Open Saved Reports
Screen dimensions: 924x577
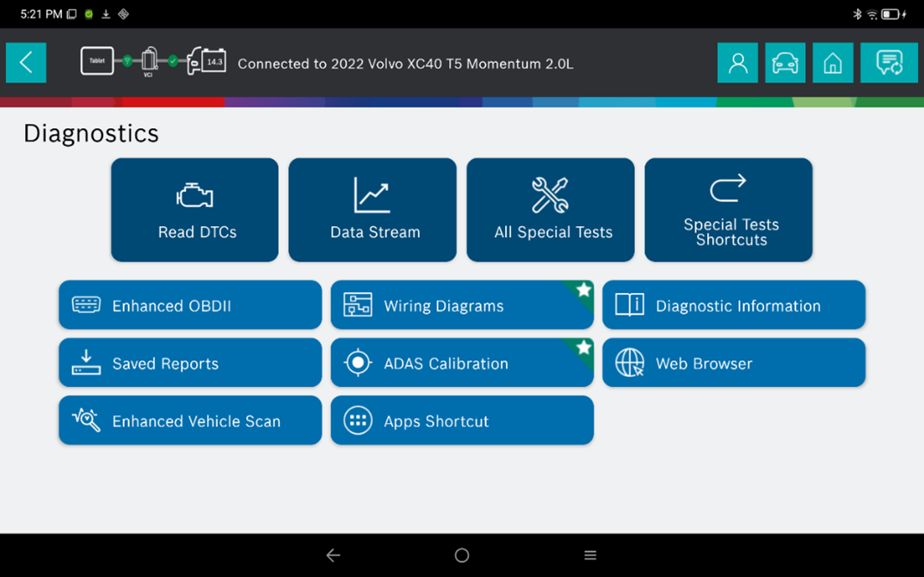(189, 362)
